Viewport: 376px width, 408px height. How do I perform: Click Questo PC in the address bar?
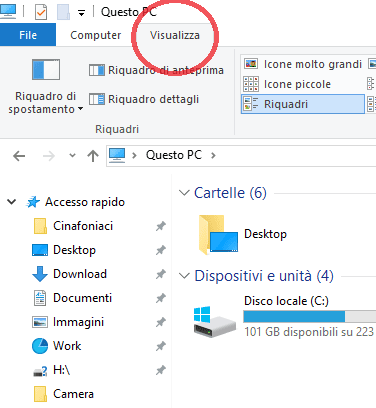[x=174, y=155]
